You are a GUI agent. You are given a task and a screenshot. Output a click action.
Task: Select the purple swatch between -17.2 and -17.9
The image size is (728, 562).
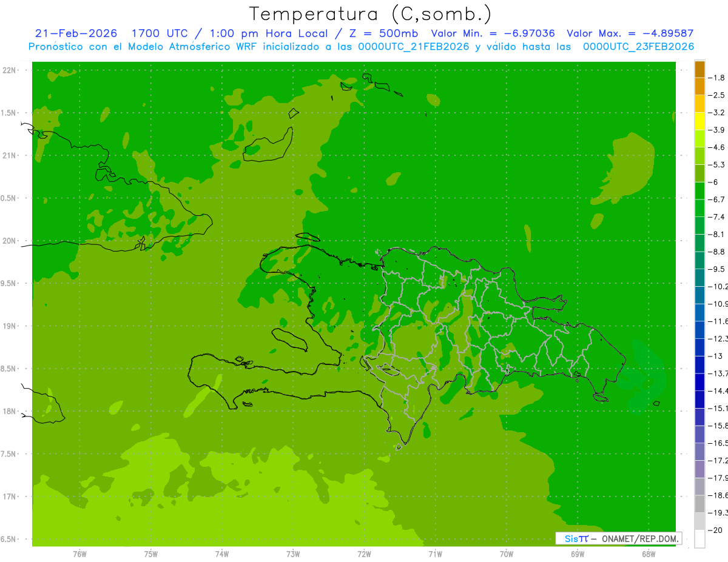(699, 469)
